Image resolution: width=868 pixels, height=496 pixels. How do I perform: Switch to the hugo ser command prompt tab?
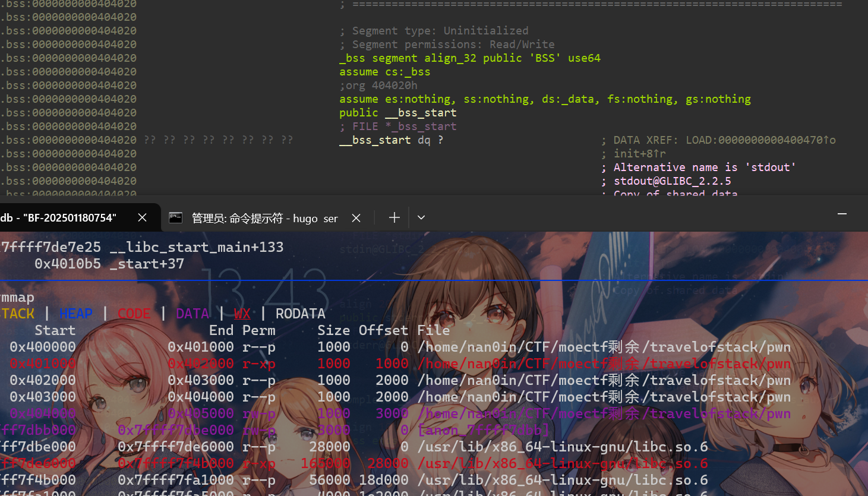click(x=264, y=218)
